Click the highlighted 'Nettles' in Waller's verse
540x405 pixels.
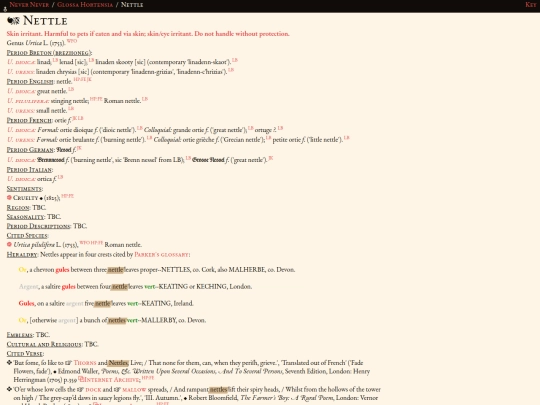coord(118,363)
